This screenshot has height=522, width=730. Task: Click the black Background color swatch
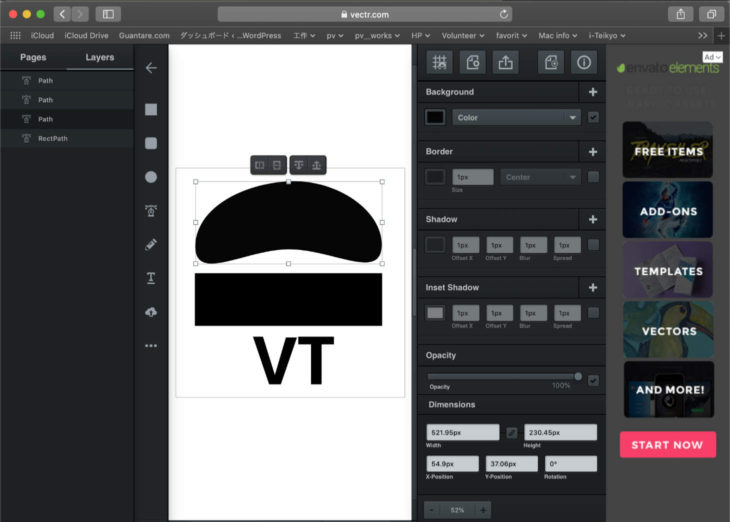435,117
